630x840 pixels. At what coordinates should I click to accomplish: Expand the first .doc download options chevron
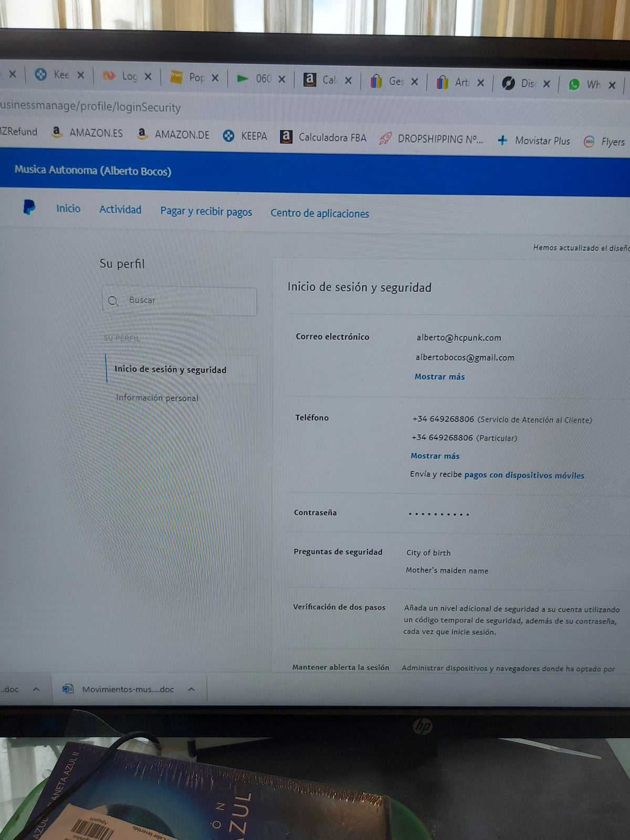coord(36,689)
